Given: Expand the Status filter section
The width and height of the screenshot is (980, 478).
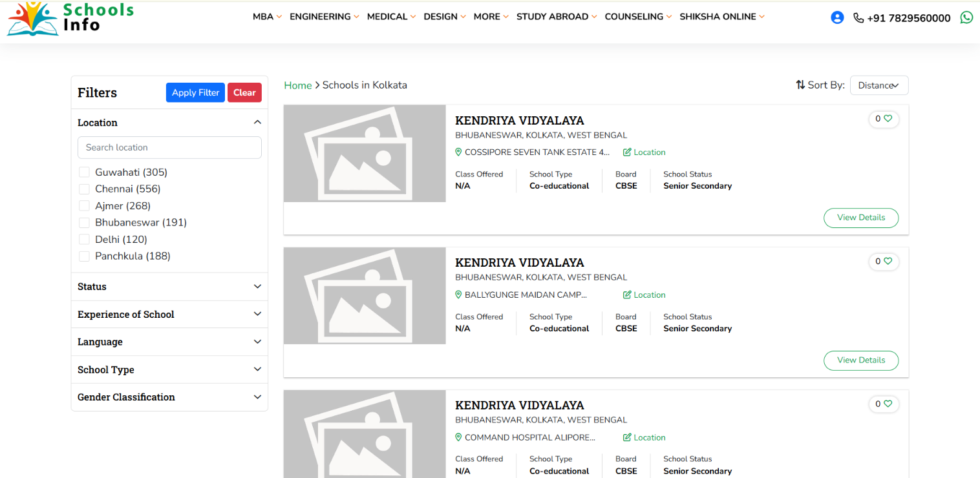Looking at the screenshot, I should 169,287.
